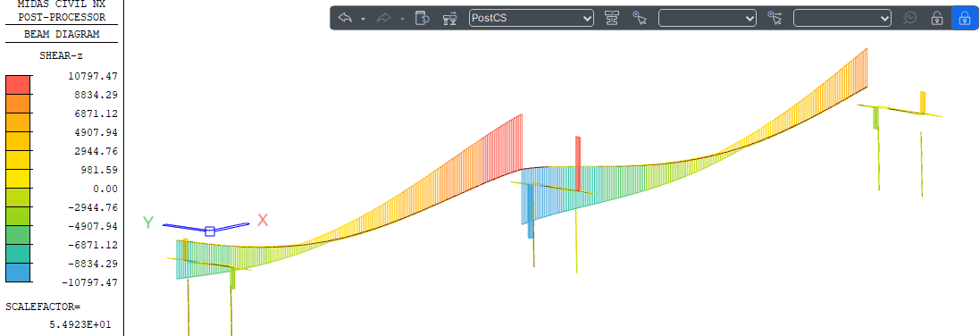Click the yellow legend color swatch
This screenshot has width=980, height=336.
pyautogui.click(x=18, y=179)
